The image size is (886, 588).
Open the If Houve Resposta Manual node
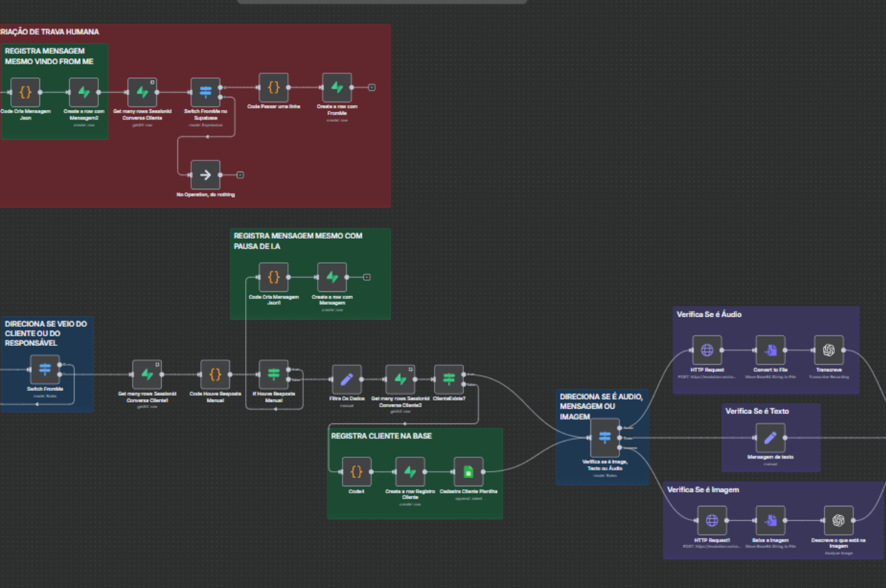[x=273, y=374]
